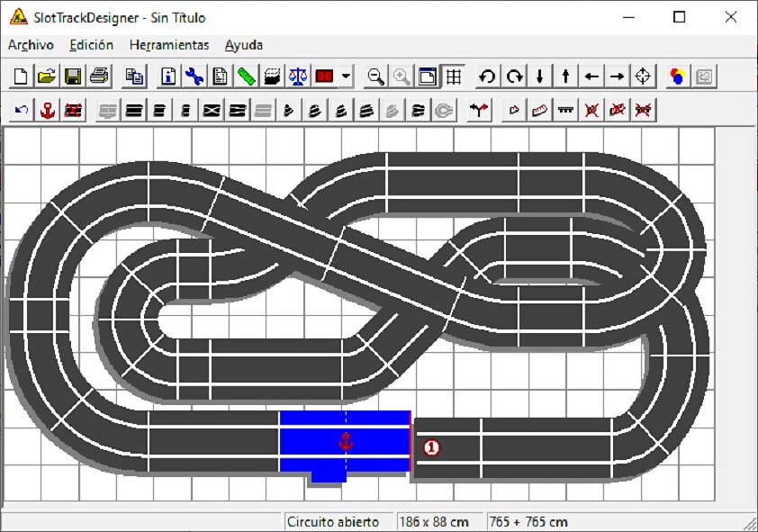Add the wide outer curve piece

(366, 111)
